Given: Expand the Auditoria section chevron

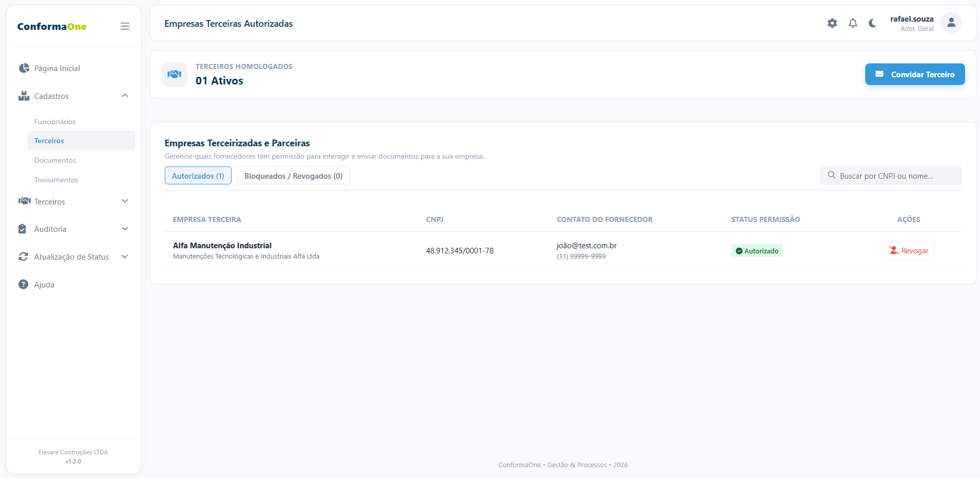Looking at the screenshot, I should [125, 229].
